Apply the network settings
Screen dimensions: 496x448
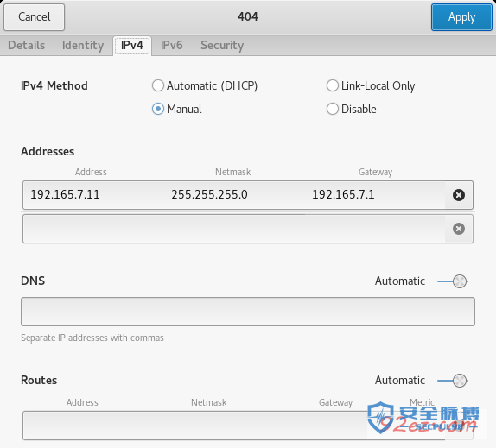tap(461, 17)
